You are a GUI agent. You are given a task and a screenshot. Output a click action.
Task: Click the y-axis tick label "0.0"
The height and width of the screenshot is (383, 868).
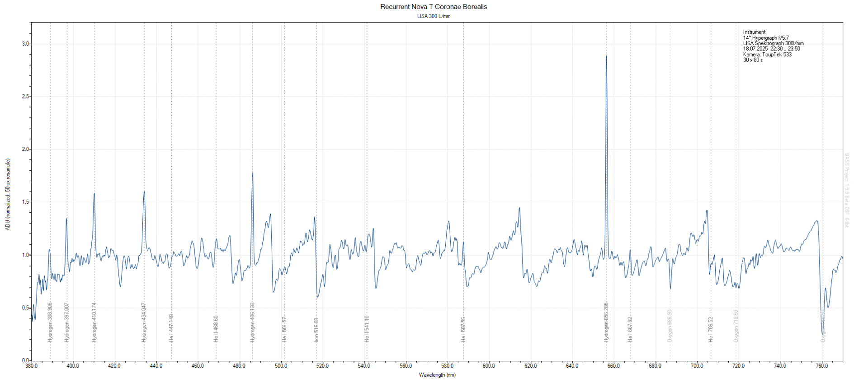(x=25, y=360)
